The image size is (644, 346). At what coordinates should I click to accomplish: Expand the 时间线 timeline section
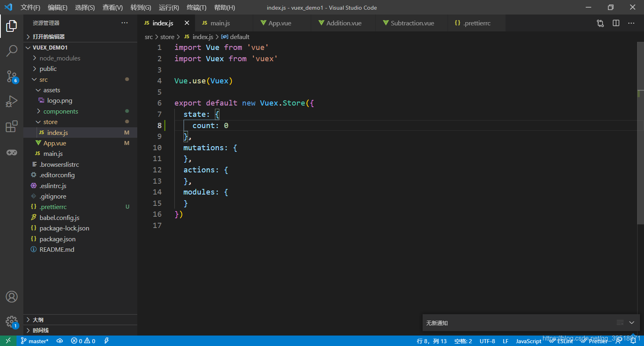pyautogui.click(x=80, y=330)
